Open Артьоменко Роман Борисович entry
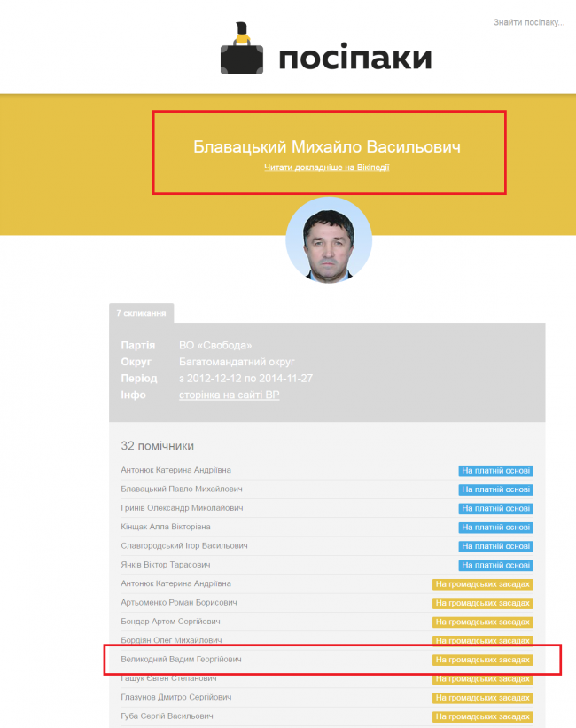 180,603
